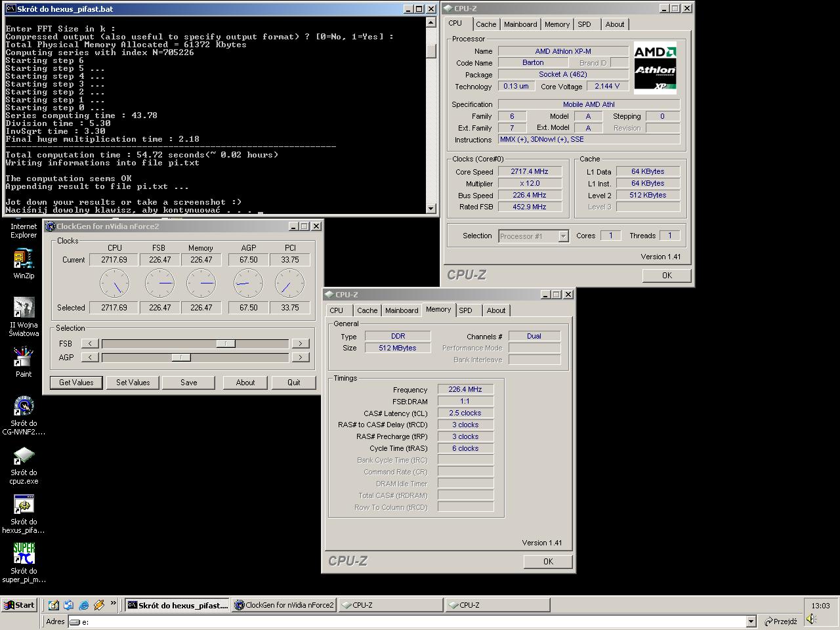
Task: Click the Core Voltage 2.144 V field
Action: pyautogui.click(x=608, y=86)
